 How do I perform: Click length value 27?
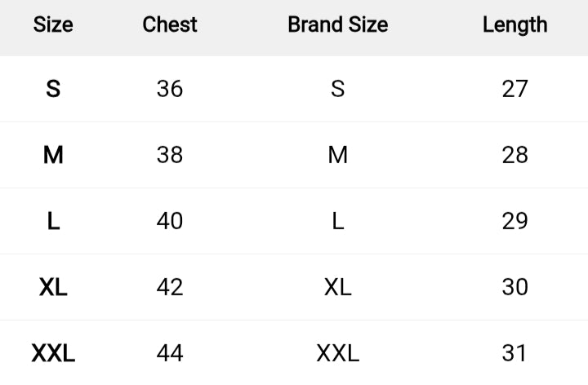tap(514, 88)
